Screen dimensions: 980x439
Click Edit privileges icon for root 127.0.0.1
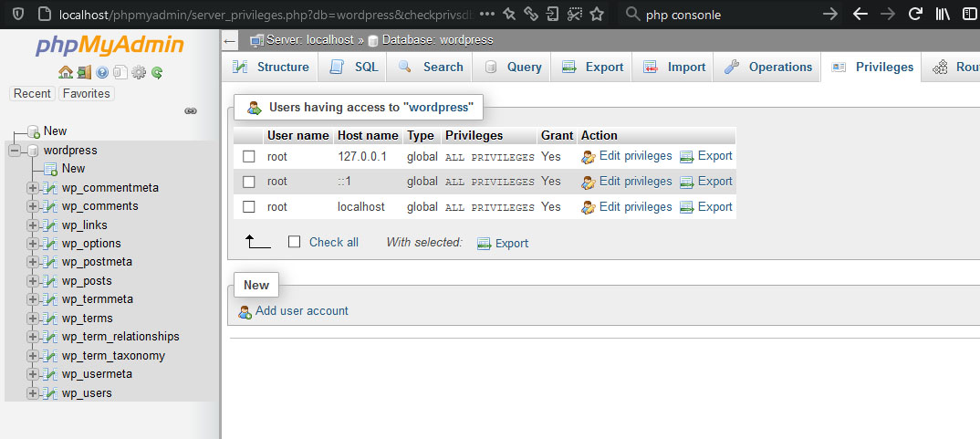[x=589, y=156]
